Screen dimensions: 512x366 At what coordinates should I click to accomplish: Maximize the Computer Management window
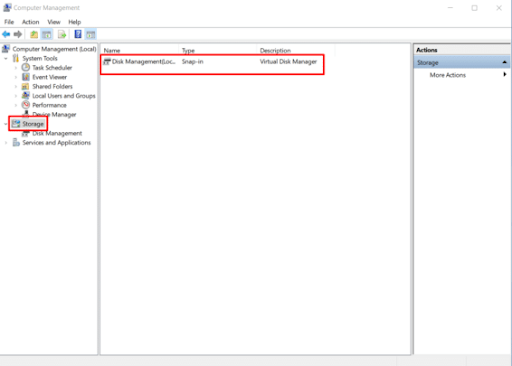click(474, 8)
